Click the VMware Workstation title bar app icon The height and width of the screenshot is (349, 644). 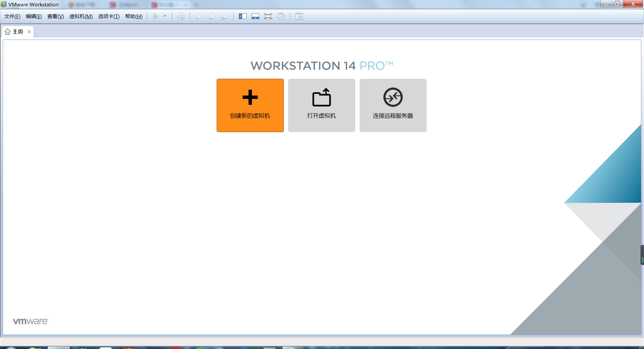point(4,4)
